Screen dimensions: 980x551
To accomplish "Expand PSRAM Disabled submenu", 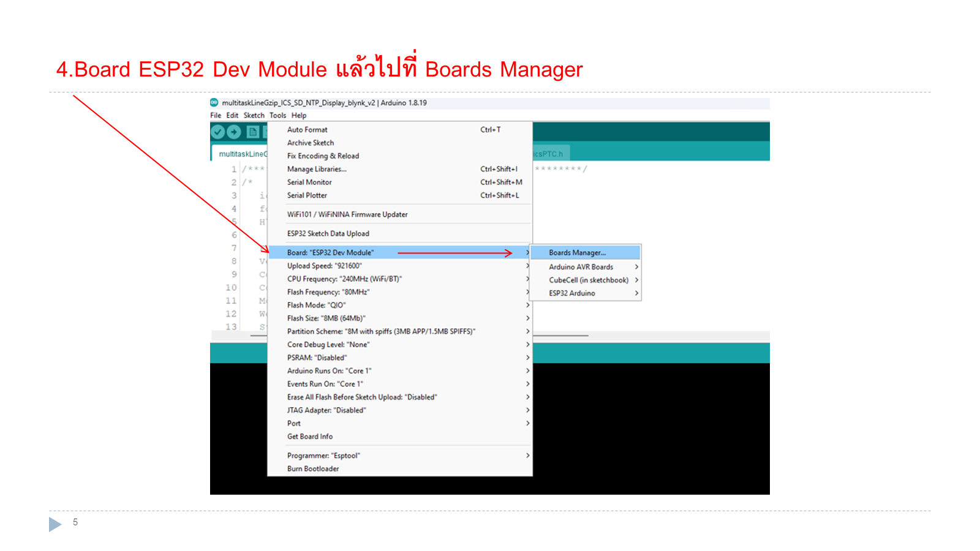I will (x=400, y=358).
